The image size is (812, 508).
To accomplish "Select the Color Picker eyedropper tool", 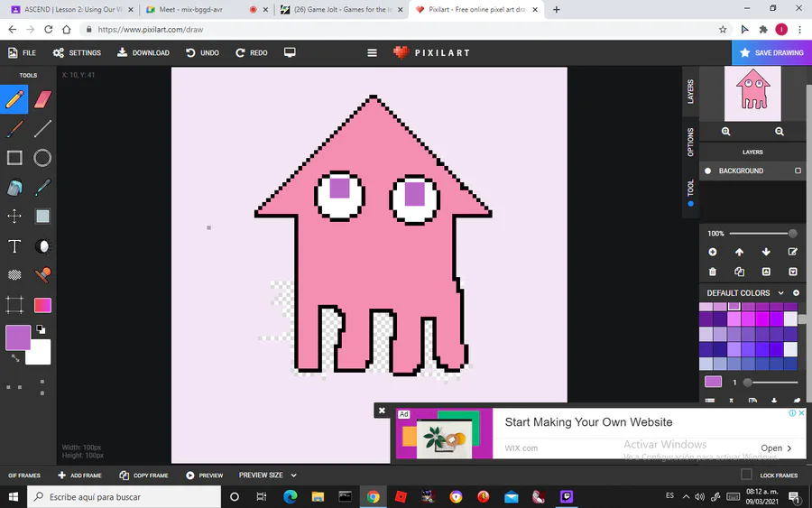I will point(42,188).
